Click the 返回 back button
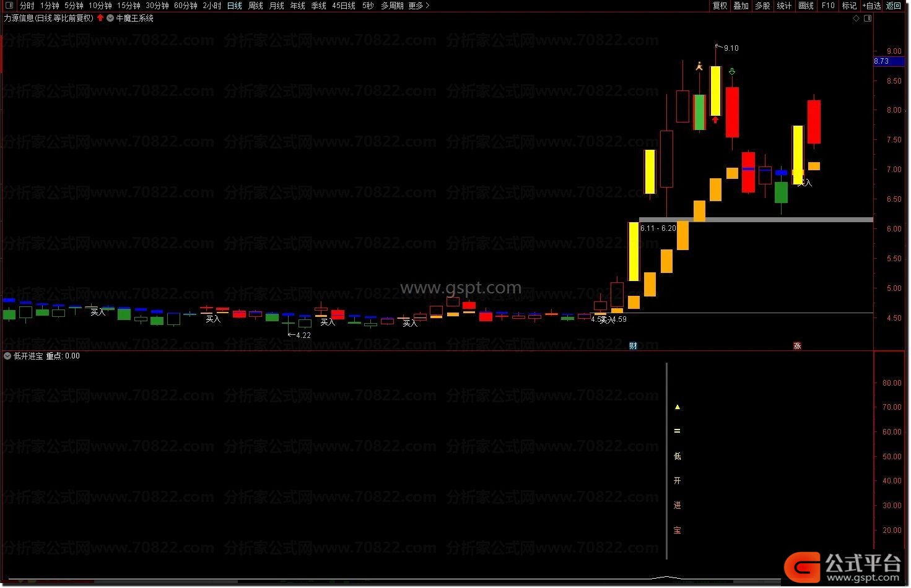Image resolution: width=911 pixels, height=588 pixels. click(894, 6)
